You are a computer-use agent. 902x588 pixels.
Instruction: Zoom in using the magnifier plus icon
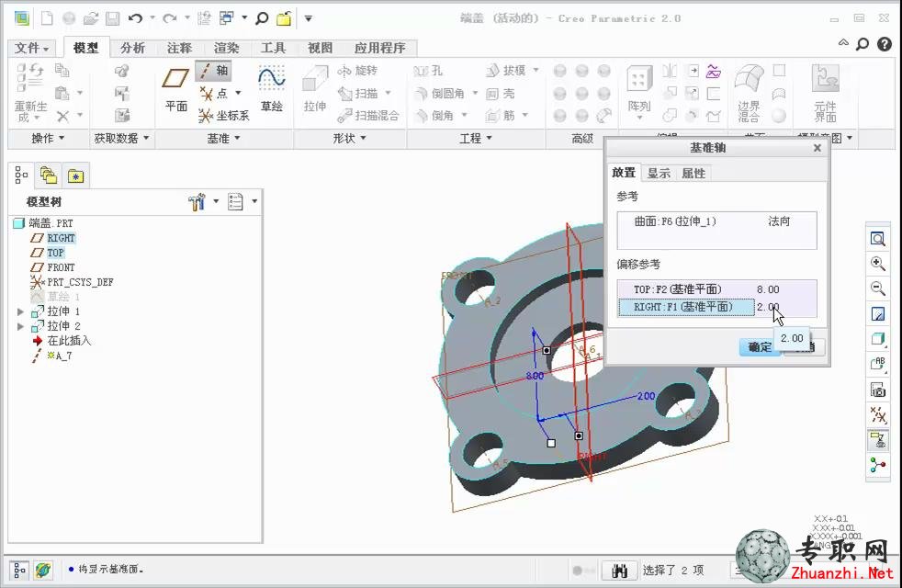click(x=878, y=264)
